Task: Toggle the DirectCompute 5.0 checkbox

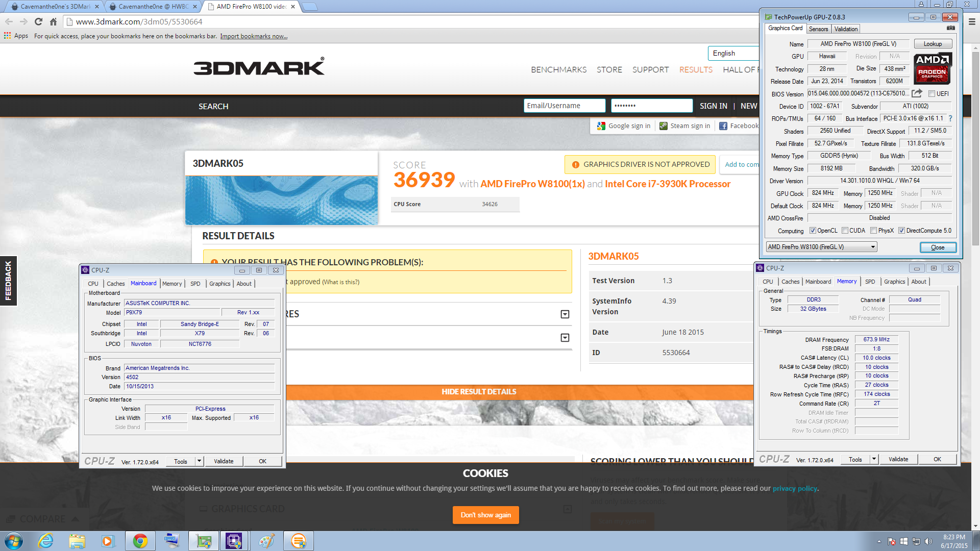Action: tap(901, 231)
